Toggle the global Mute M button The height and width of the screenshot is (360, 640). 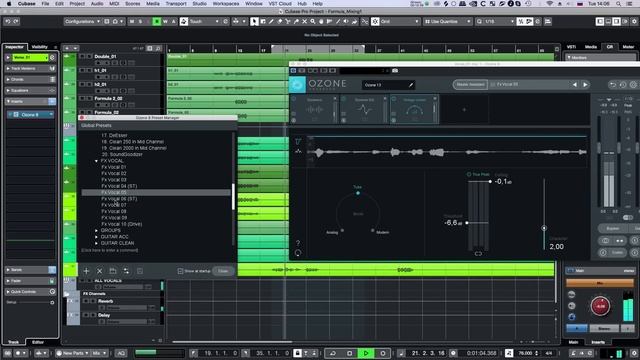tap(132, 22)
